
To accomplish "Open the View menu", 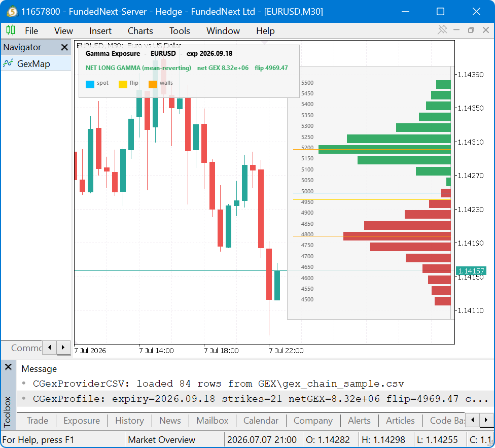I will (63, 31).
